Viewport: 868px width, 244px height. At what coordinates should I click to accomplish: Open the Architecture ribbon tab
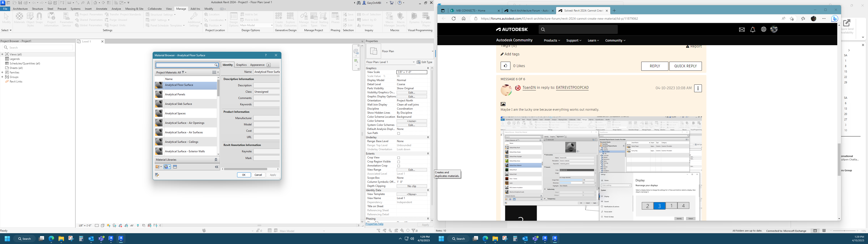[20, 9]
